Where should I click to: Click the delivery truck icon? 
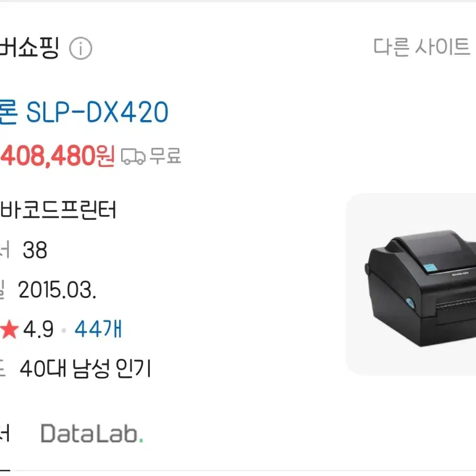(x=133, y=157)
